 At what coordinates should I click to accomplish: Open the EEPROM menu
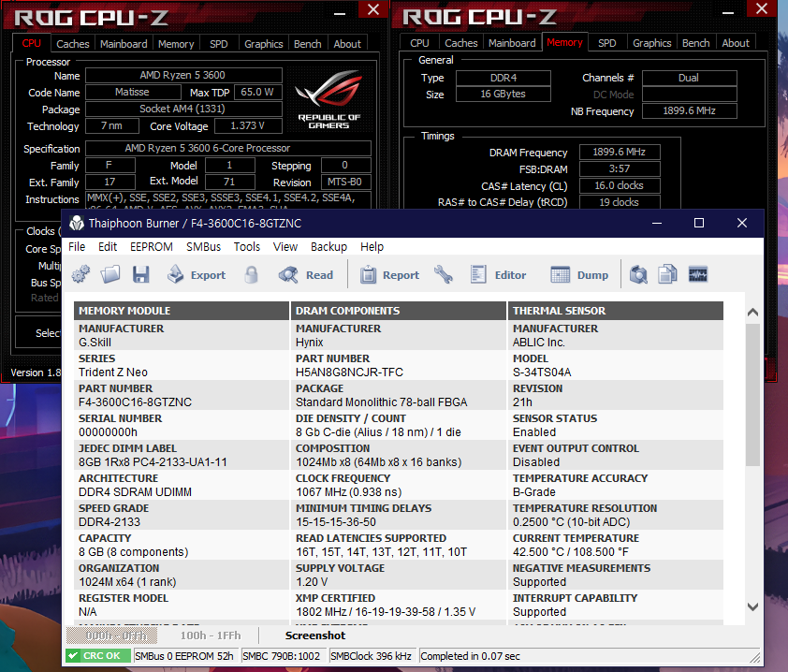(x=152, y=247)
